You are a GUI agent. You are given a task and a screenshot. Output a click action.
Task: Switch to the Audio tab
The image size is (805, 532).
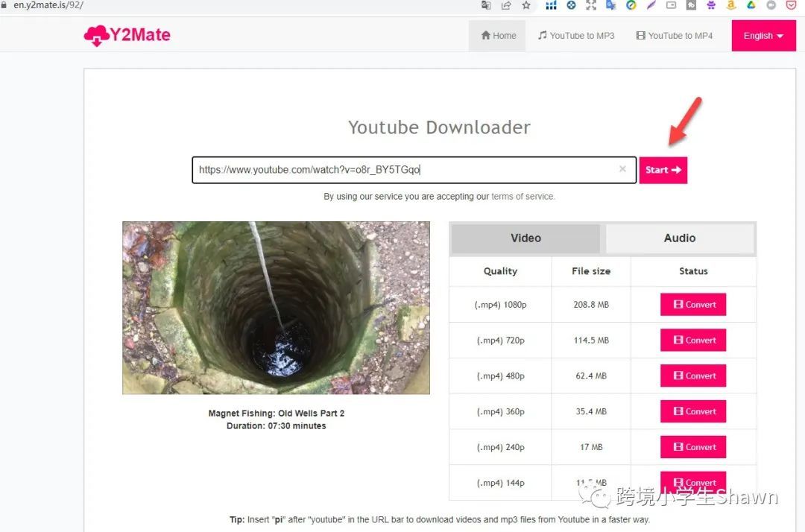(680, 238)
